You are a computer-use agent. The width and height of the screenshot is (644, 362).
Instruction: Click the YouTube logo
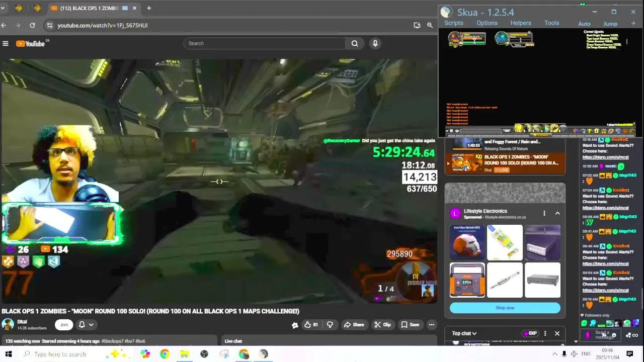tap(31, 44)
